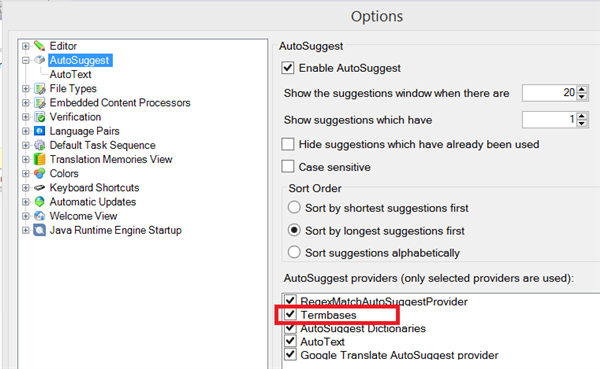Open the AutoText tree item
The width and height of the screenshot is (600, 369).
(70, 74)
